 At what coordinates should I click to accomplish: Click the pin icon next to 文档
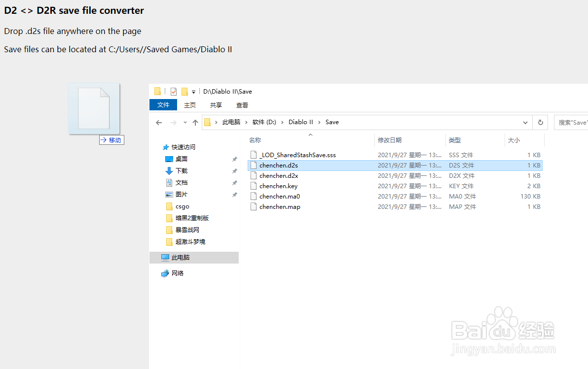[235, 183]
